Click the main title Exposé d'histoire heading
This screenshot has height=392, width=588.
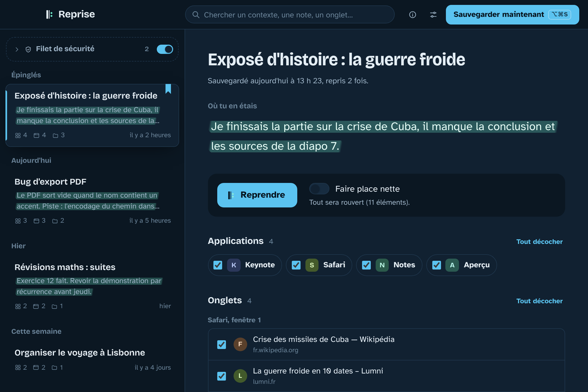point(336,60)
